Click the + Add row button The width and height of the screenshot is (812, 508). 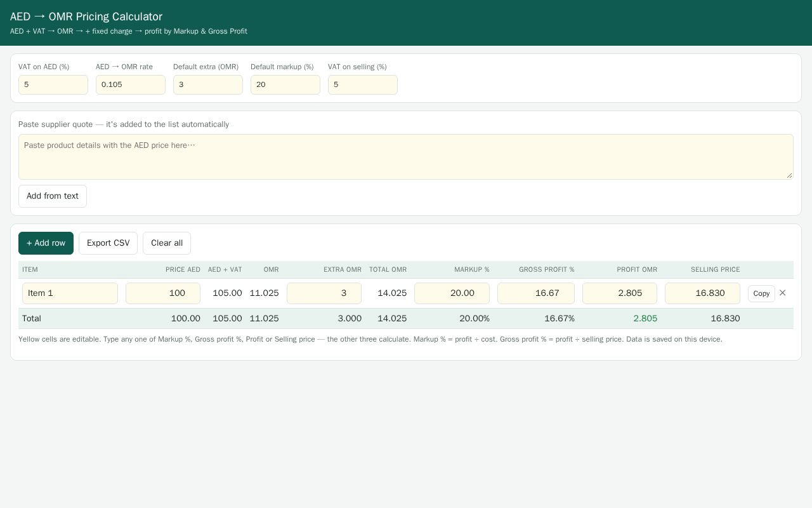[46, 243]
